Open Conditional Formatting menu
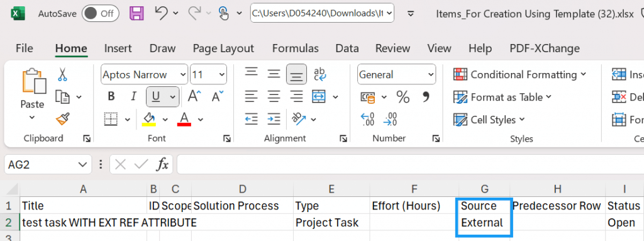The width and height of the screenshot is (644, 241). [x=520, y=74]
